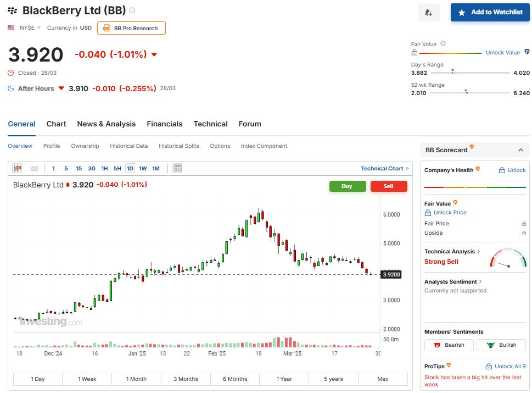
Task: Open the Profile sub-tab
Action: (x=52, y=146)
